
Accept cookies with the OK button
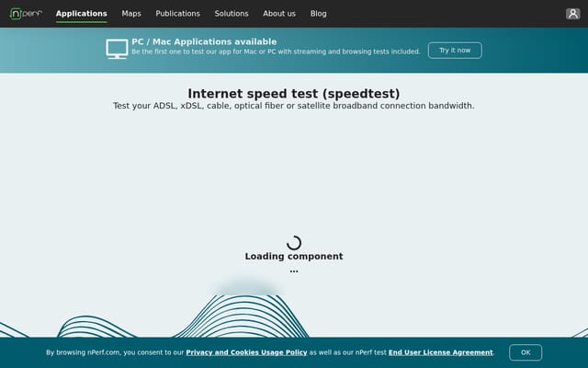pos(526,352)
